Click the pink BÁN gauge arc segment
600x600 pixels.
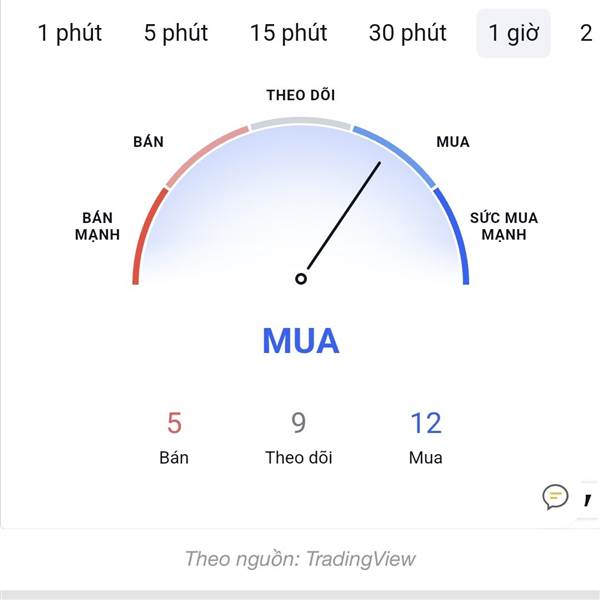coord(205,153)
